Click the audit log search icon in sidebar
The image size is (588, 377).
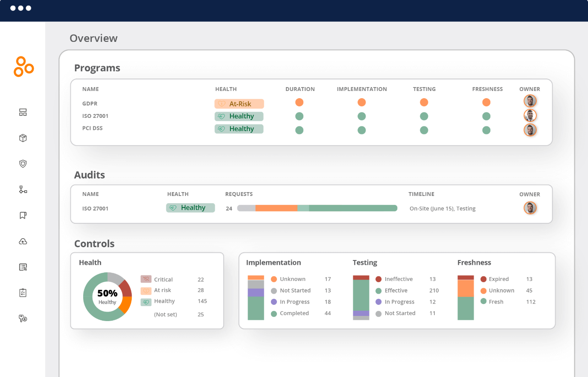coord(23,267)
